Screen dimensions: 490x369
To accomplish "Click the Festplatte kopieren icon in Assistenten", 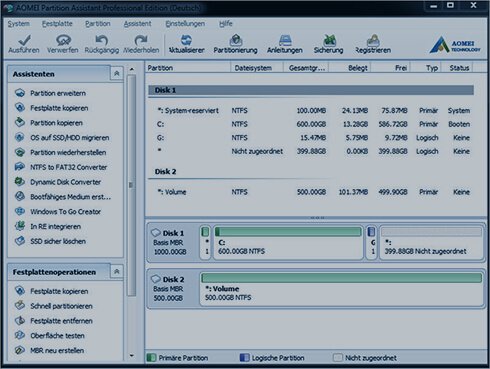I will tap(20, 108).
